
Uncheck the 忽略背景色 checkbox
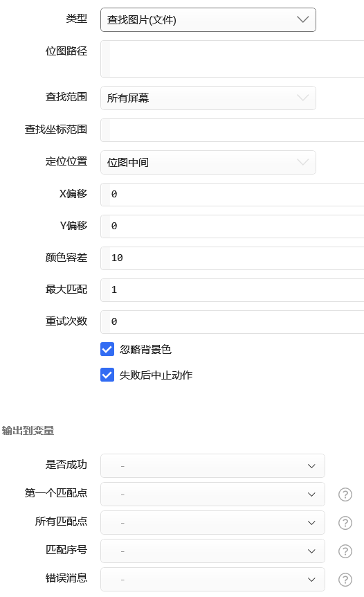[107, 349]
